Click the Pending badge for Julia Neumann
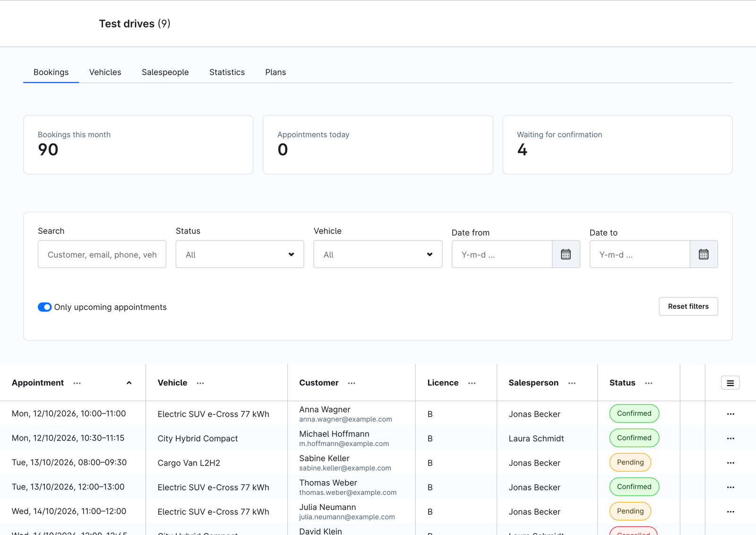 (630, 511)
